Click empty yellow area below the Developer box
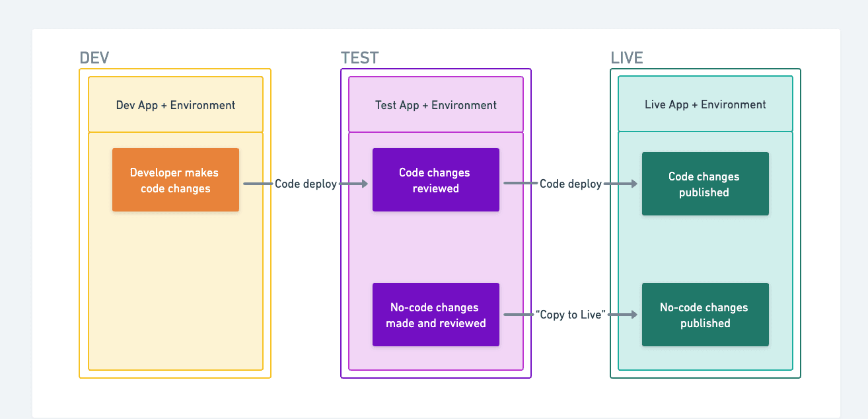 click(175, 291)
